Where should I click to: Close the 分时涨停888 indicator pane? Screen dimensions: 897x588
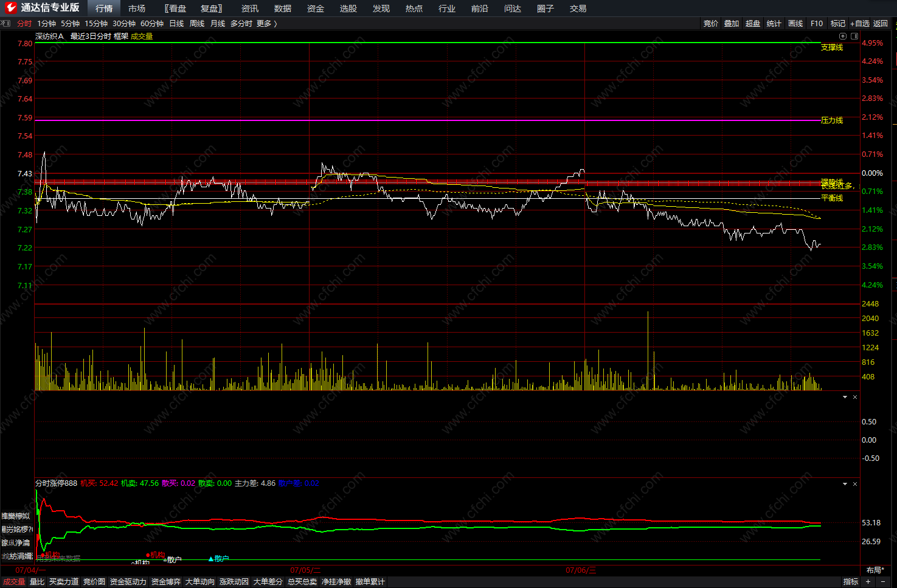(x=855, y=484)
